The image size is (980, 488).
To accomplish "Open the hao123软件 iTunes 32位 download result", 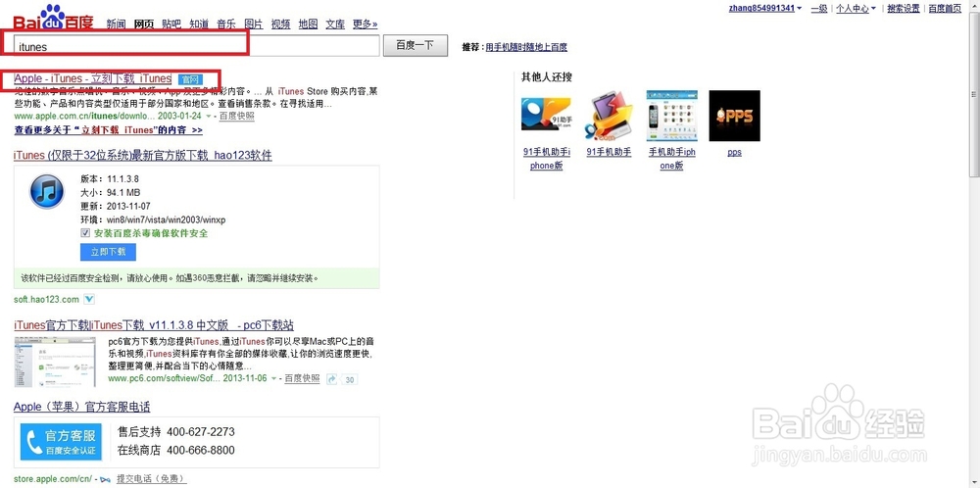I will click(143, 156).
